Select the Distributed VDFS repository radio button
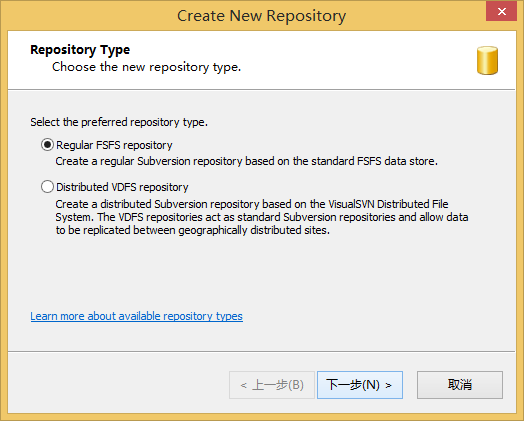This screenshot has width=524, height=421. coord(47,186)
